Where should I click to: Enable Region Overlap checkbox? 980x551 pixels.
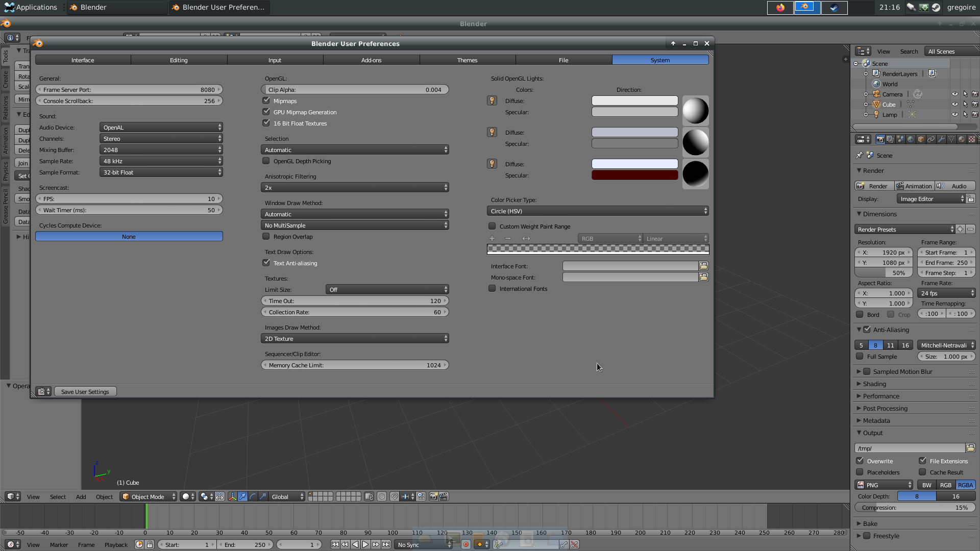click(x=266, y=236)
